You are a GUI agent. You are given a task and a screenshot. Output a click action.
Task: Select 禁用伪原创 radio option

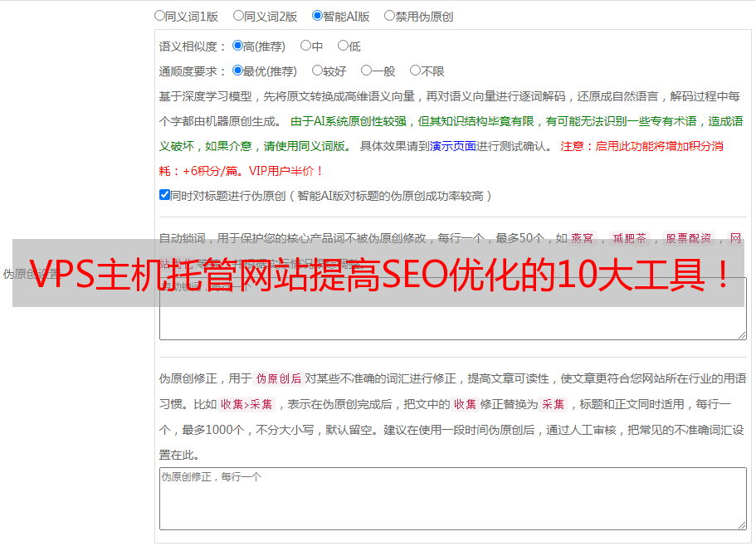389,16
